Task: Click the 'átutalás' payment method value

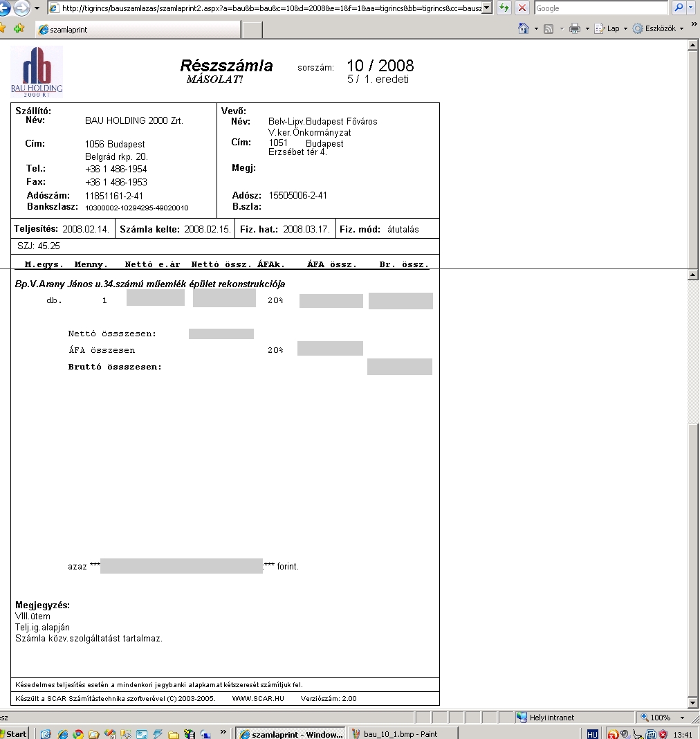Action: click(x=403, y=230)
